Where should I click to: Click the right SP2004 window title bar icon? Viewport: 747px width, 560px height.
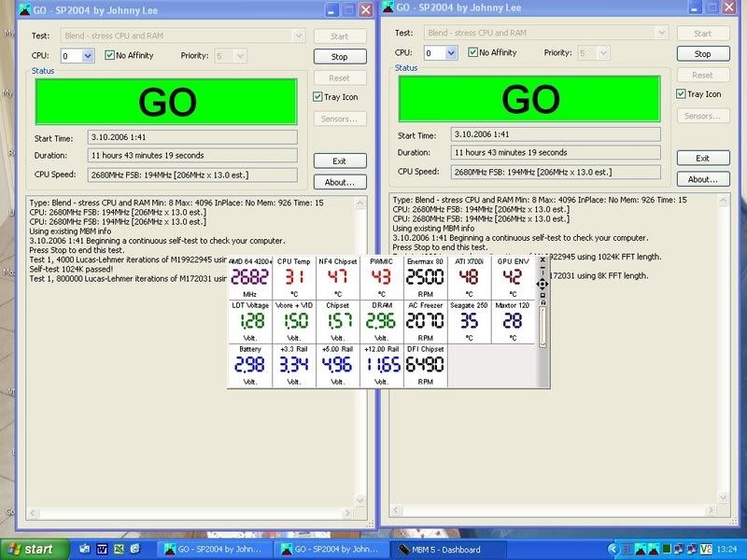pyautogui.click(x=388, y=7)
